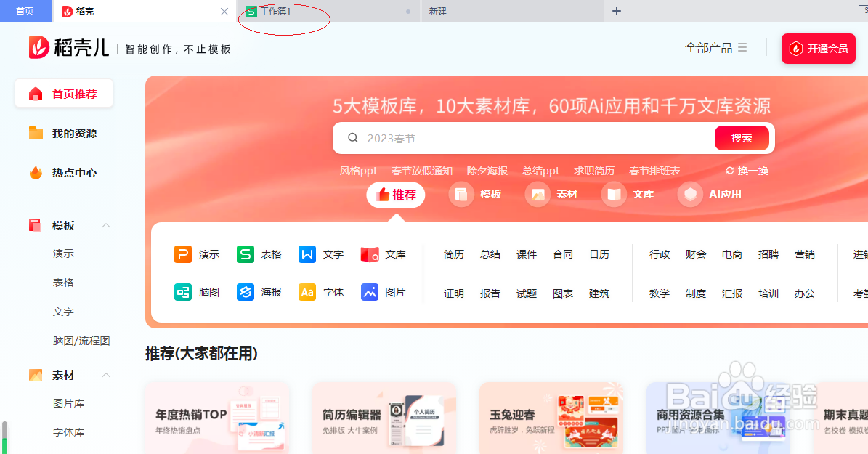Open the 电商 category link
Screen dimensions: 868x454
732,254
